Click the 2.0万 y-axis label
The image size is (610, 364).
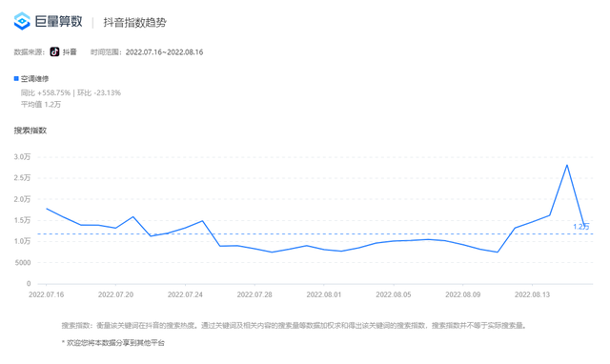pos(22,199)
